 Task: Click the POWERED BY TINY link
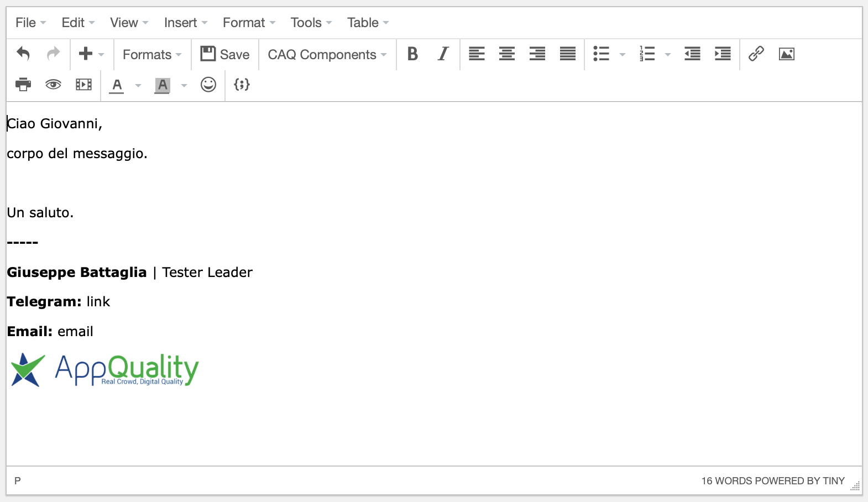[x=799, y=481]
